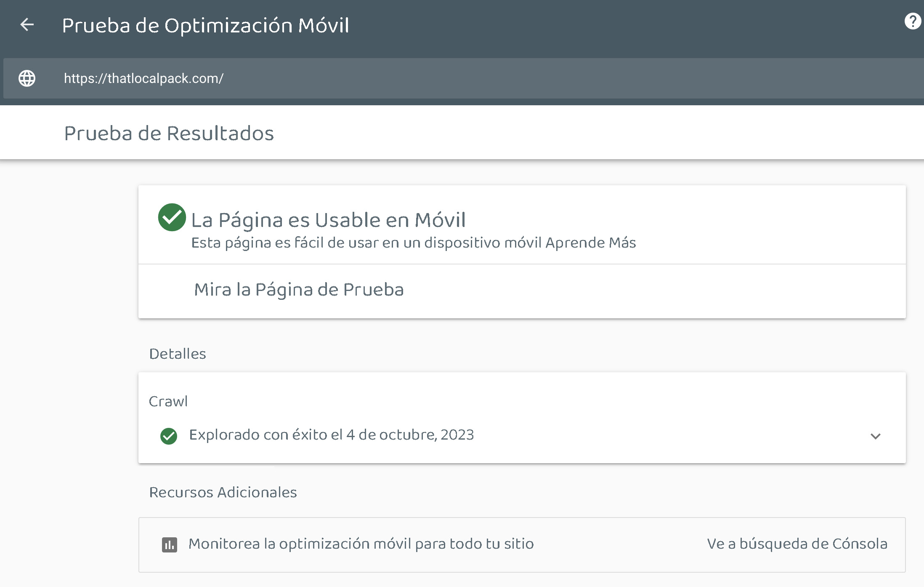Click the 'Detalles' section label
This screenshot has width=924, height=587.
pyautogui.click(x=178, y=354)
